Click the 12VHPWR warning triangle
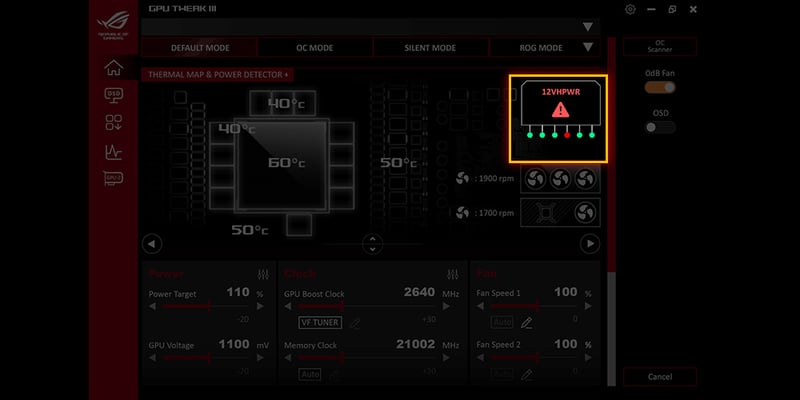The height and width of the screenshot is (400, 800). [559, 109]
